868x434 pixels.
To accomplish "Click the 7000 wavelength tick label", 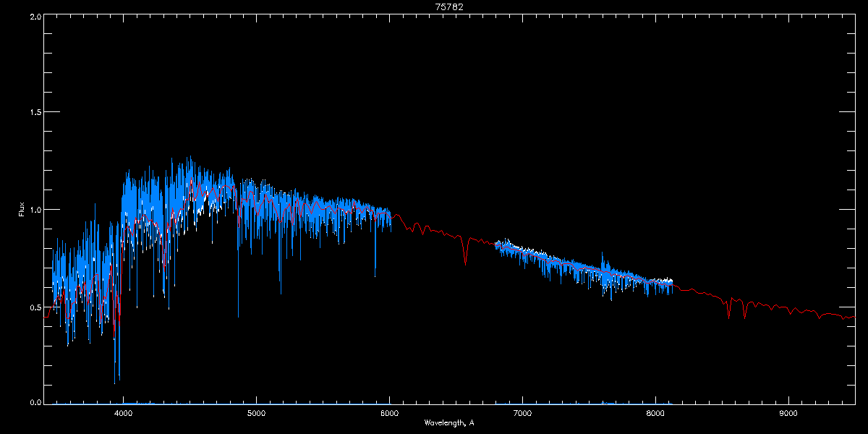I will click(522, 414).
